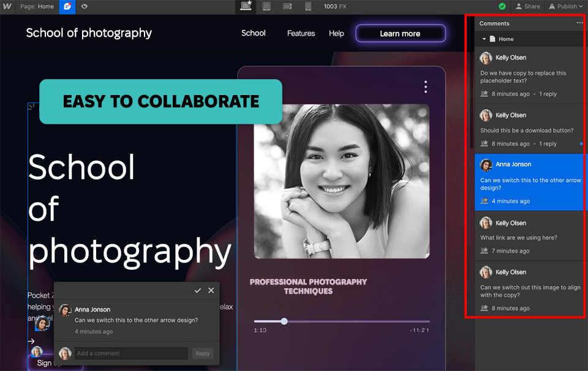Click the 'Learn more' button

[x=401, y=33]
